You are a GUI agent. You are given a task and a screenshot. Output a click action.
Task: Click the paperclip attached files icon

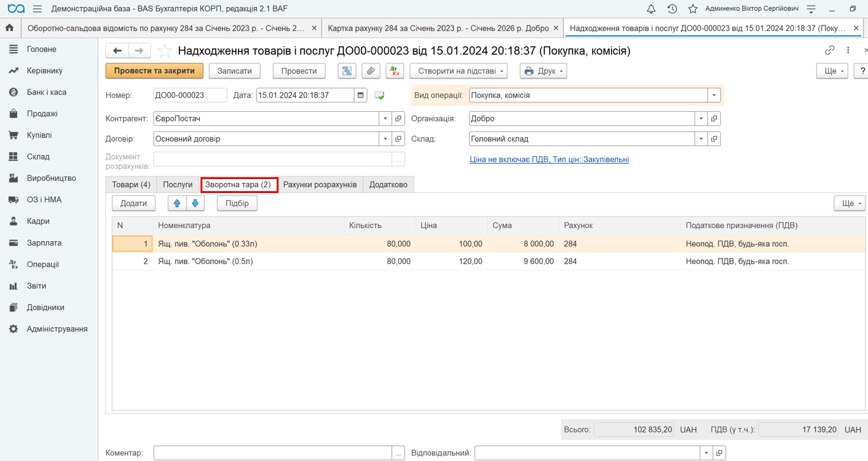371,71
